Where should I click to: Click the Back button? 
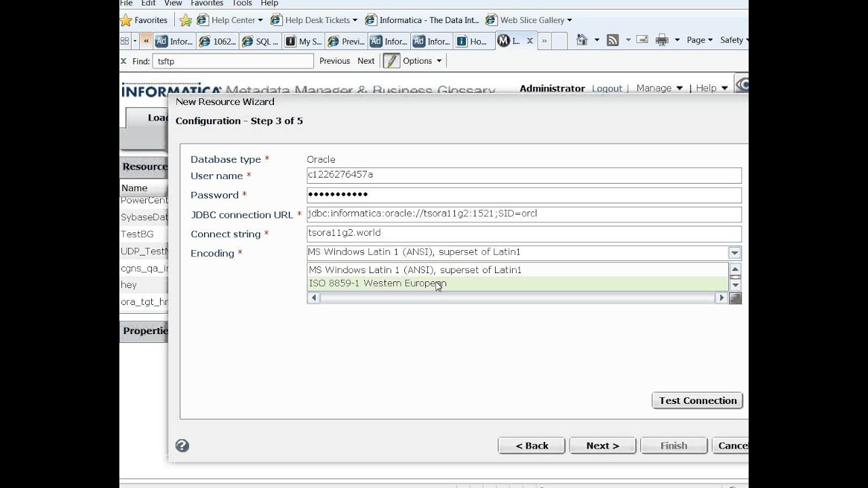[x=532, y=445]
